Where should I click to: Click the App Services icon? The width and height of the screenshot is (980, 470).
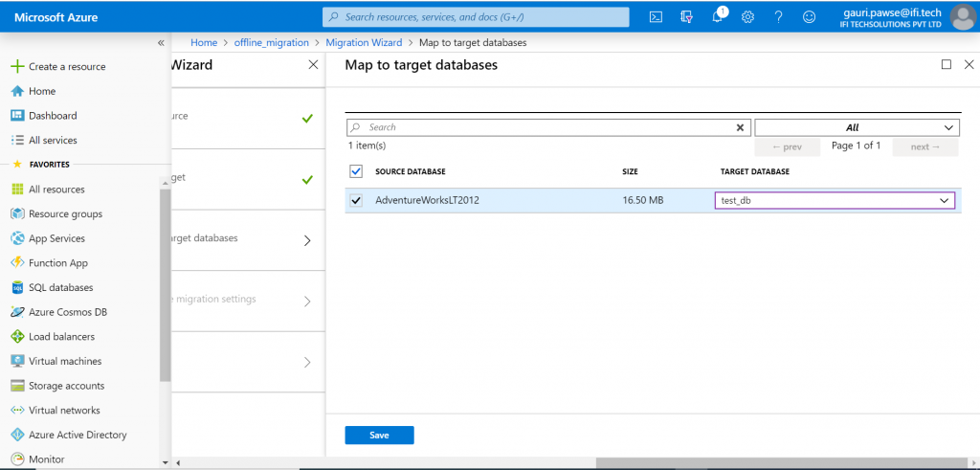[17, 238]
